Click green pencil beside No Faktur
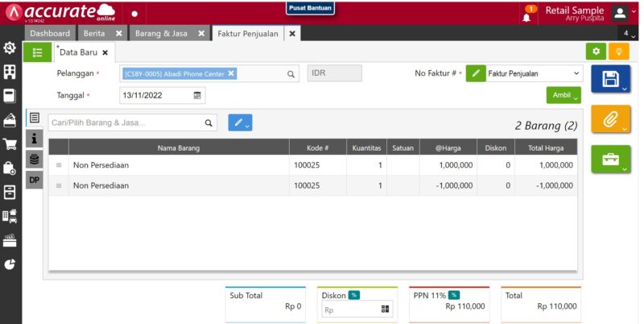Viewport: 644px width, 324px height. click(x=475, y=73)
